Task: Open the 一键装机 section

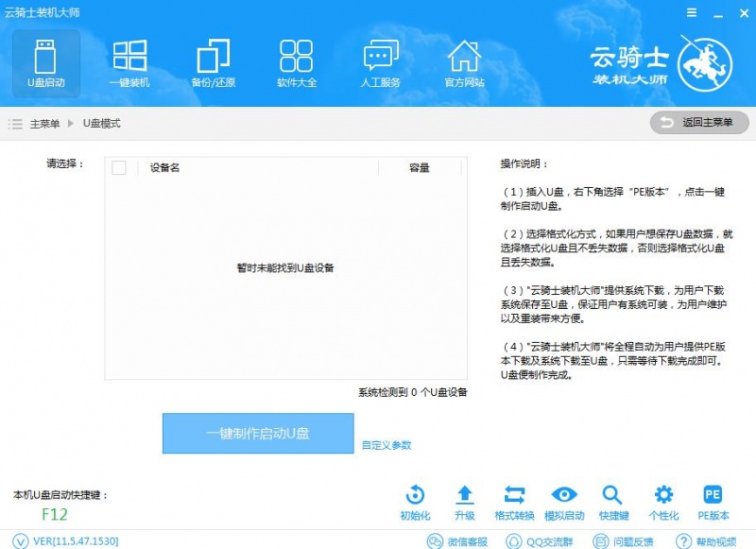Action: click(x=129, y=63)
